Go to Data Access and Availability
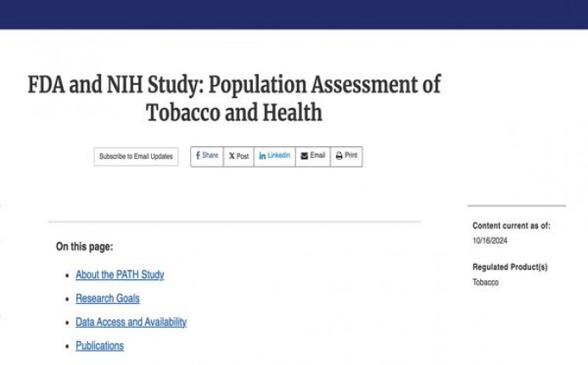This screenshot has width=588, height=365. coord(131,323)
